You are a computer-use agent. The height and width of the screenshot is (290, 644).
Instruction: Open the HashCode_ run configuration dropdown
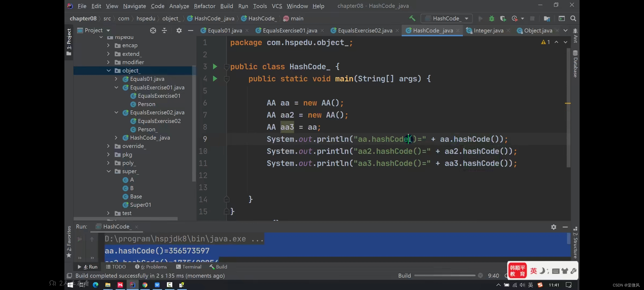coord(447,19)
